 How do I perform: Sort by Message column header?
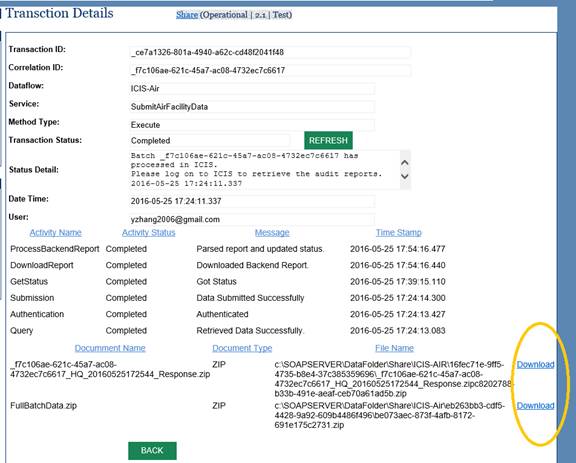click(272, 233)
